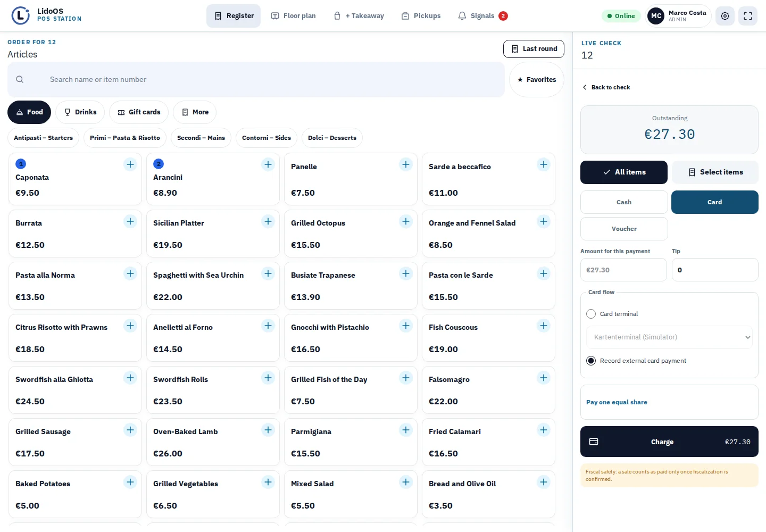The width and height of the screenshot is (766, 532).
Task: Go to the Pickups tab
Action: (x=421, y=16)
